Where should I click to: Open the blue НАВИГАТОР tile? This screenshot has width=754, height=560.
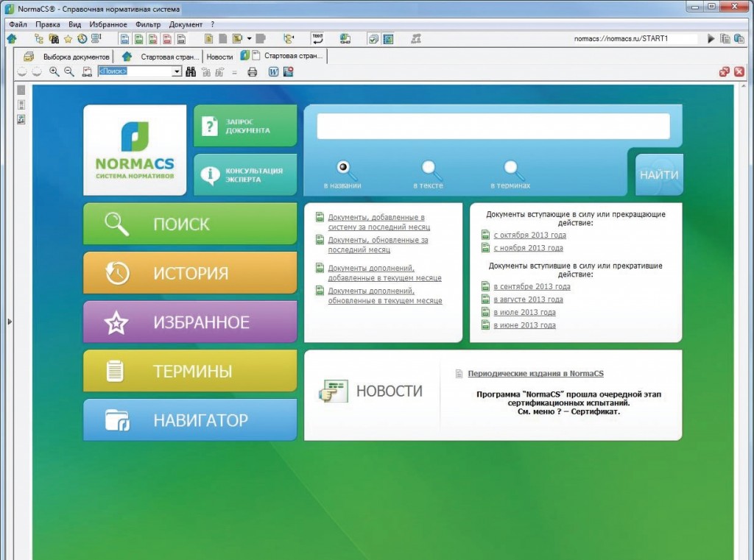[190, 420]
